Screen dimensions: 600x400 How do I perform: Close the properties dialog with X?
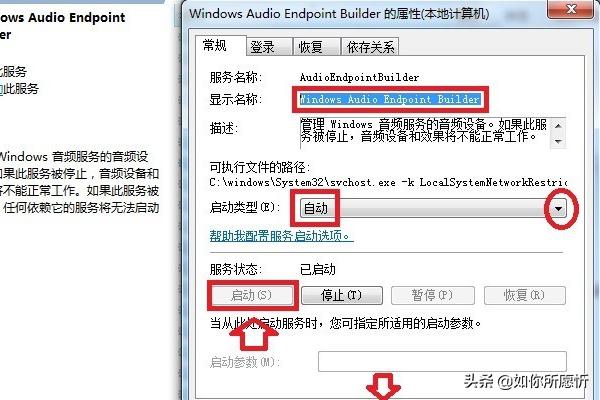click(x=571, y=8)
